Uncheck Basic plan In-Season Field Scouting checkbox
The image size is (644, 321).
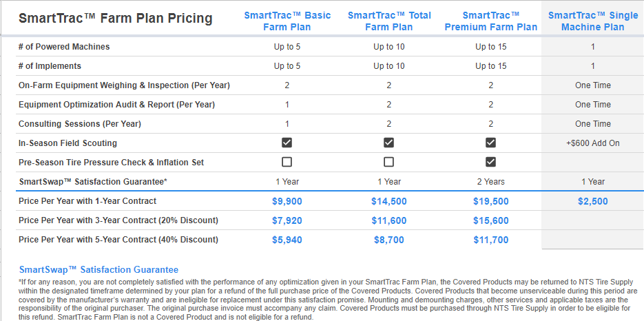pyautogui.click(x=287, y=143)
